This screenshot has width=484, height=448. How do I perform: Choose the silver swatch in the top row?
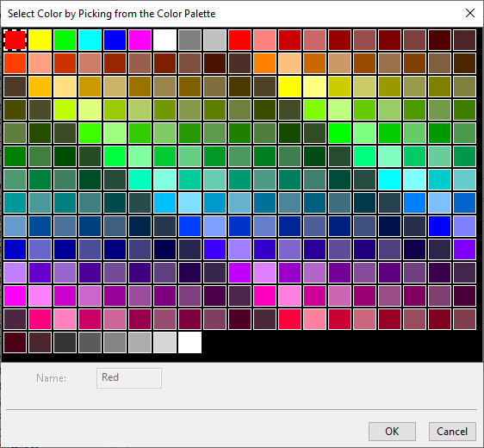click(x=214, y=40)
